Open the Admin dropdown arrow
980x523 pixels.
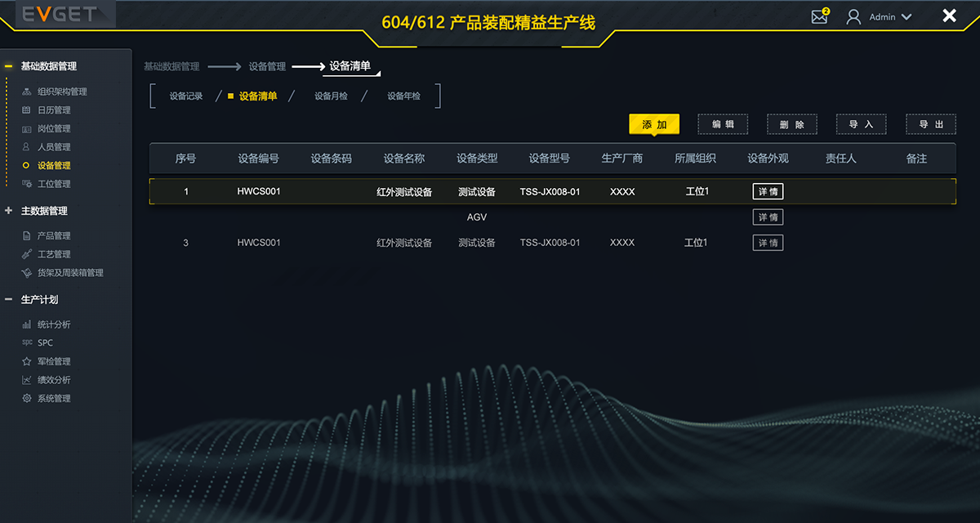pos(906,17)
